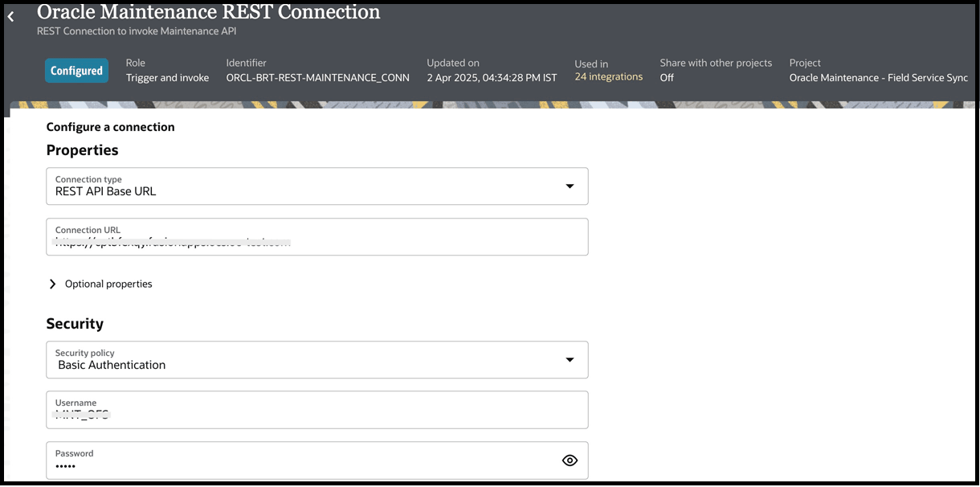This screenshot has width=980, height=487.
Task: Click the Configured status badge
Action: 77,71
